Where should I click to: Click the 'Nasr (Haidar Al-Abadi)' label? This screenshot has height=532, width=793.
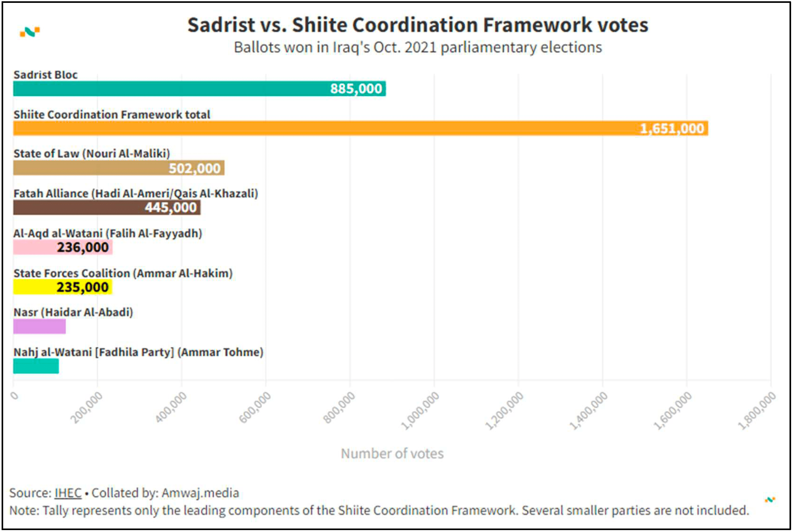pyautogui.click(x=73, y=312)
